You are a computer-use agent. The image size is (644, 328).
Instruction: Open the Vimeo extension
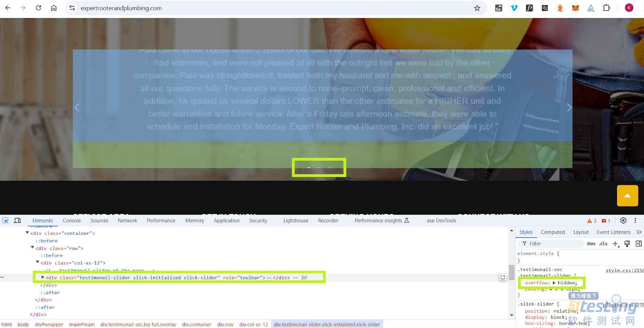(x=514, y=8)
